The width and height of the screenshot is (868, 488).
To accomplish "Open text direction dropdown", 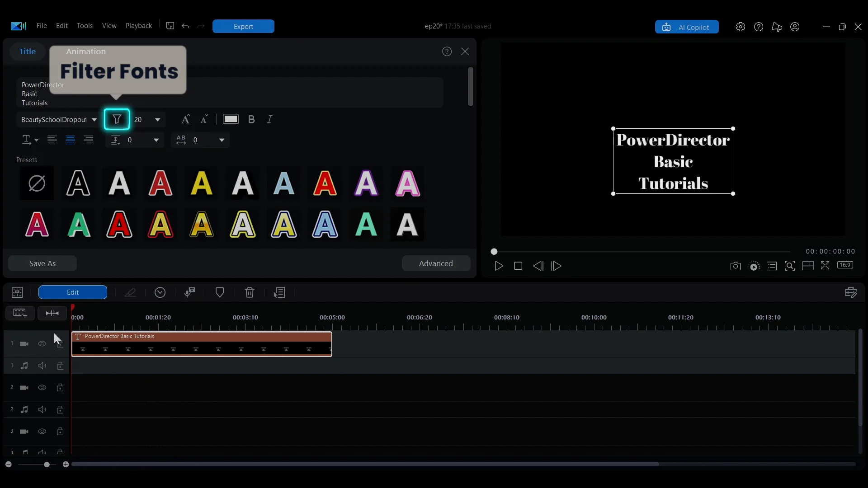I will [x=30, y=140].
